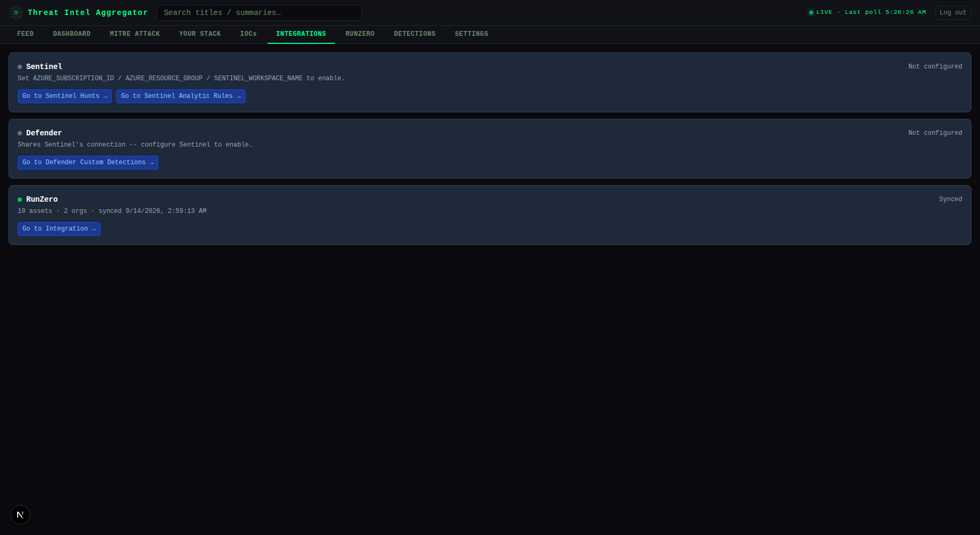
Task: Click the Threat Intel Aggregator logo icon
Action: (16, 12)
